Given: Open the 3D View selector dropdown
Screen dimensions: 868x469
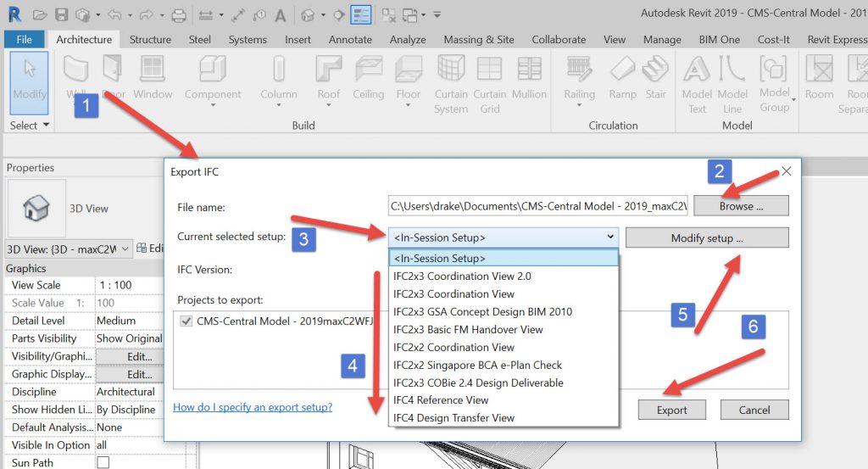Looking at the screenshot, I should point(125,248).
